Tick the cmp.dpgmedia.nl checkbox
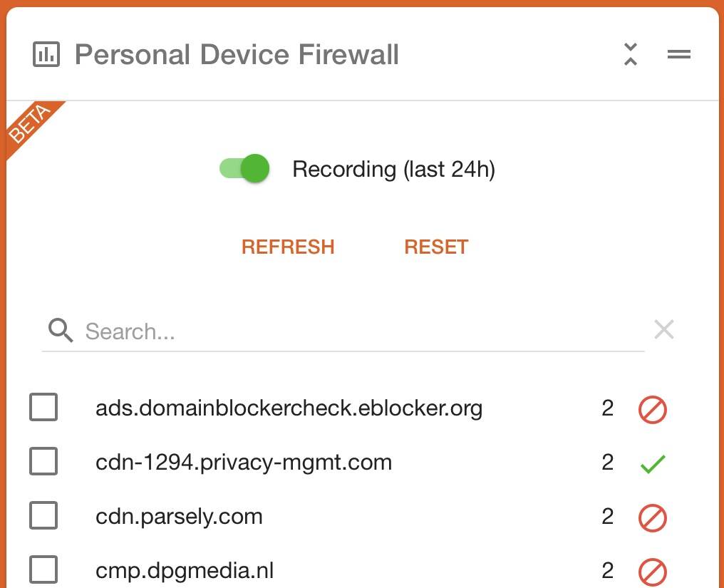This screenshot has height=588, width=724. point(43,569)
